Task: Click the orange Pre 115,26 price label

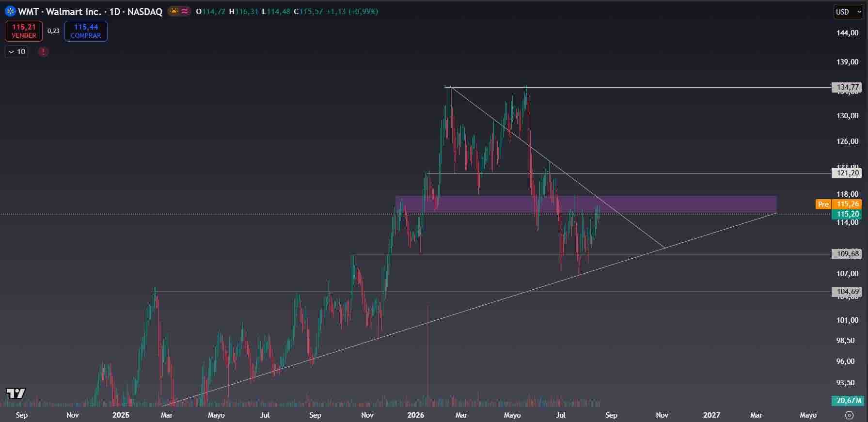Action: 839,204
